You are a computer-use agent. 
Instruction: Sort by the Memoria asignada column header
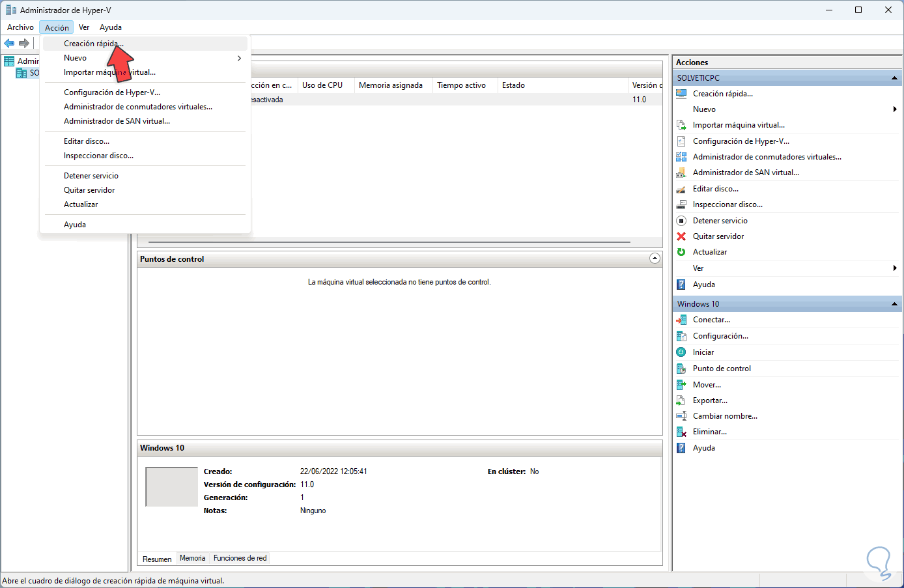click(x=393, y=85)
